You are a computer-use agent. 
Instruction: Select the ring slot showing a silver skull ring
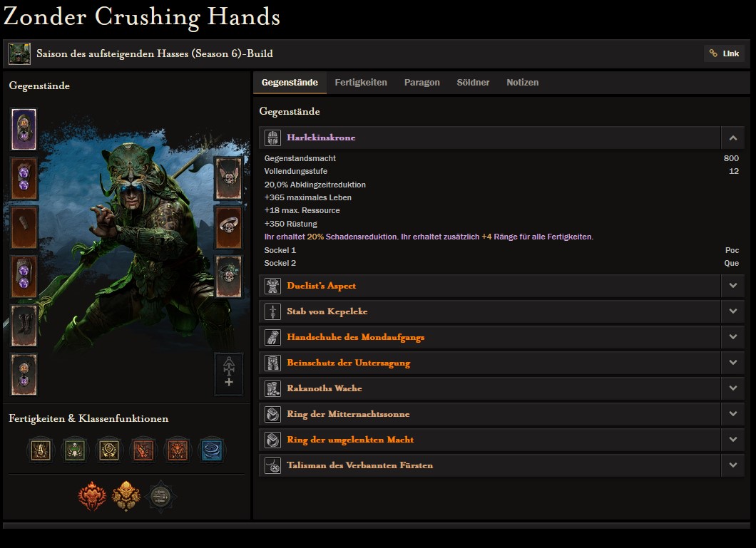(x=228, y=227)
